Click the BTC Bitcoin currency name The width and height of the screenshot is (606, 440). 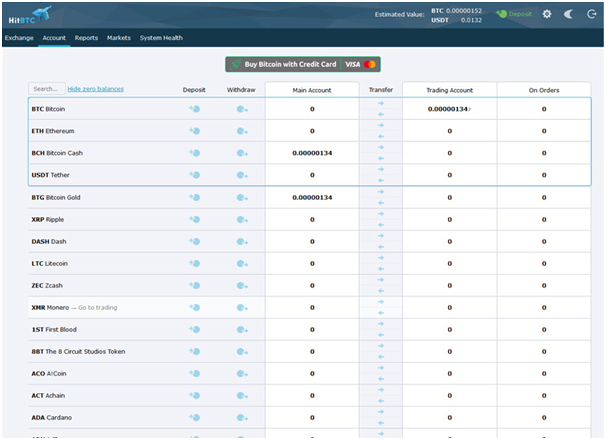pos(48,109)
